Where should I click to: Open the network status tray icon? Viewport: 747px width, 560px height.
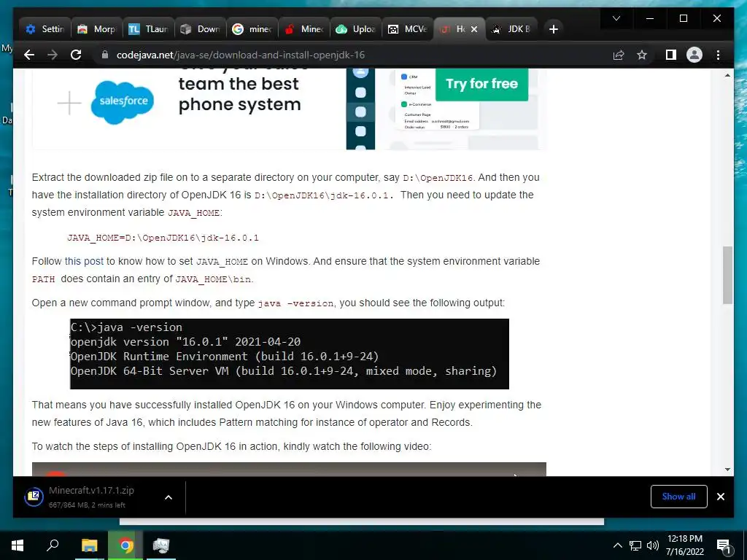(635, 545)
